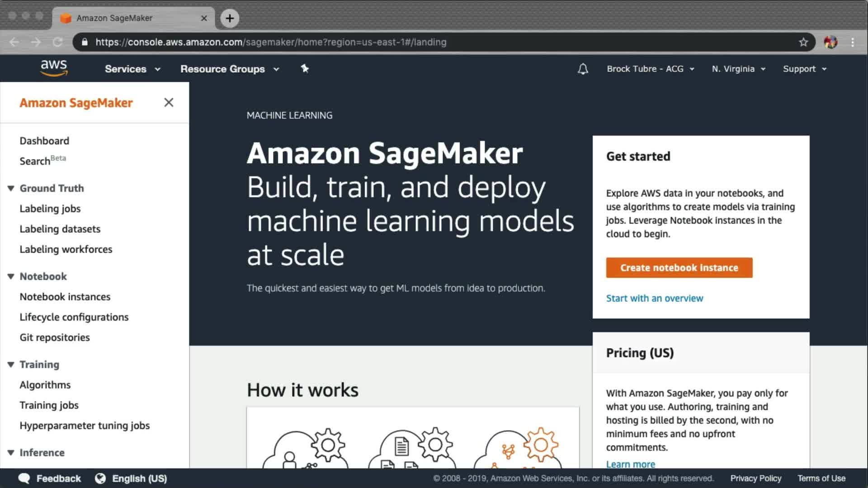Open the notifications bell icon
Image resolution: width=868 pixels, height=488 pixels.
point(583,69)
